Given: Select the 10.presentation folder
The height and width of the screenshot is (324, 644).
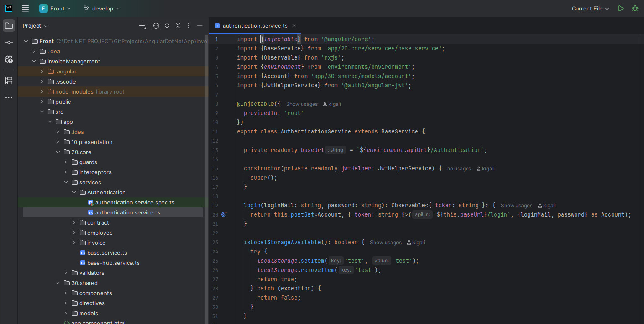Looking at the screenshot, I should click(x=92, y=142).
